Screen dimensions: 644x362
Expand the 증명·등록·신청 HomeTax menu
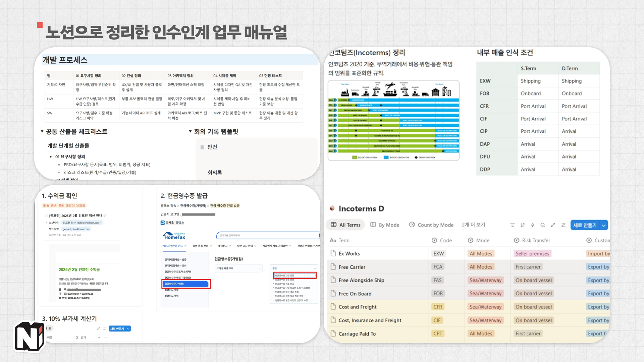pos(202,246)
